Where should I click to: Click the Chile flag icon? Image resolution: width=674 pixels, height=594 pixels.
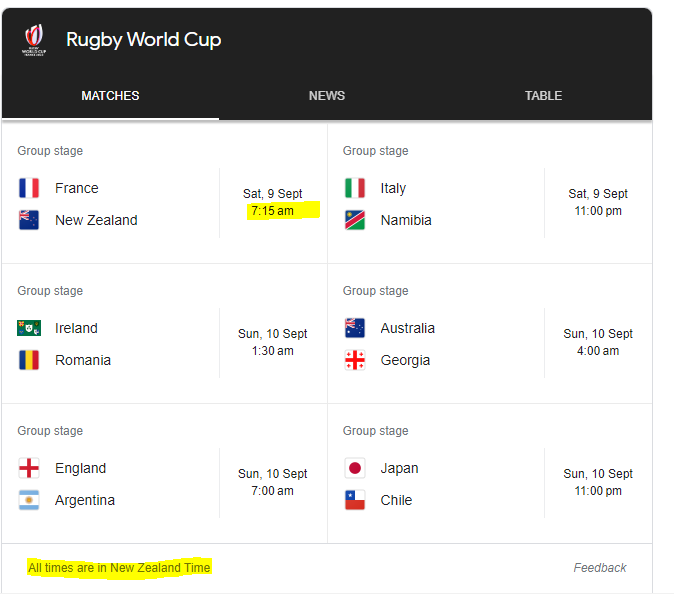tap(355, 500)
